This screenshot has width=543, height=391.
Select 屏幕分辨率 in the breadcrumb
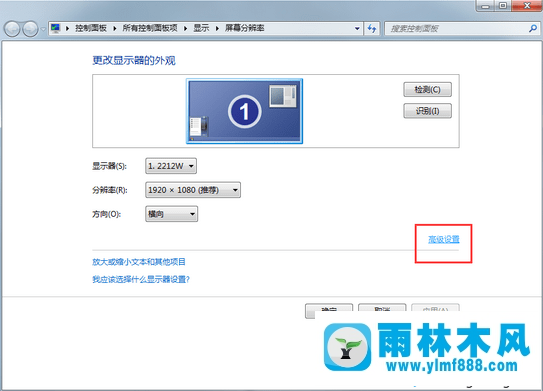point(244,28)
